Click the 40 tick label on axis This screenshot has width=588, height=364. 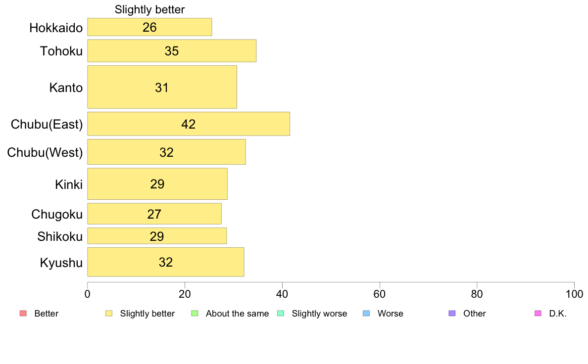click(x=282, y=294)
